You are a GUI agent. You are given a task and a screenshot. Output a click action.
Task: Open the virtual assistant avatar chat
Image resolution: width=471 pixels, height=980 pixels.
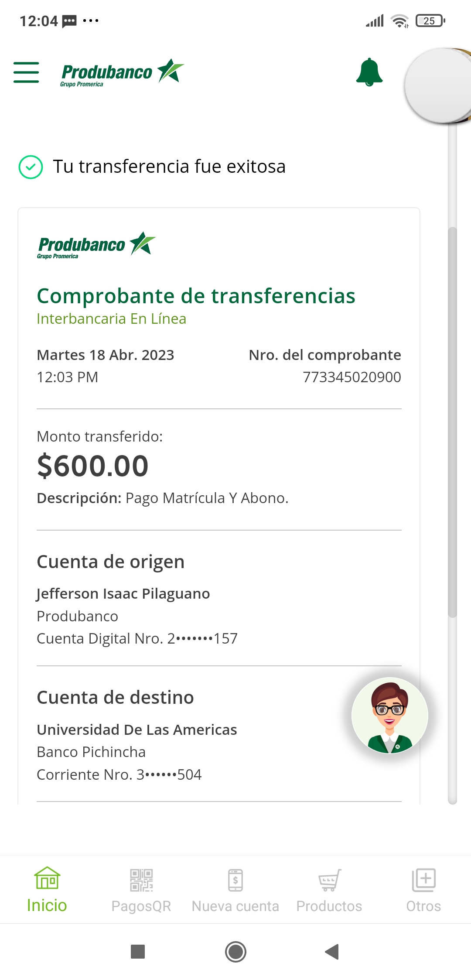click(389, 715)
